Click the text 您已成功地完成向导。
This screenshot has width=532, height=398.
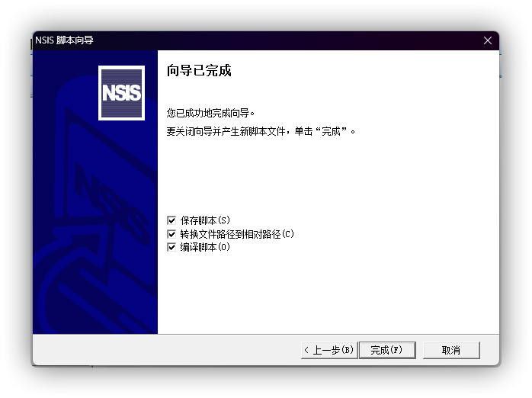pos(210,113)
